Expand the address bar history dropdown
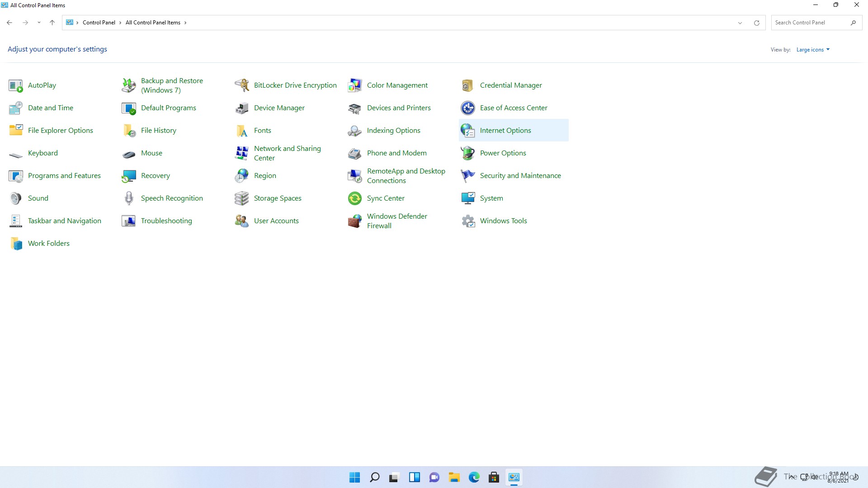Image resolution: width=868 pixels, height=488 pixels. click(740, 23)
